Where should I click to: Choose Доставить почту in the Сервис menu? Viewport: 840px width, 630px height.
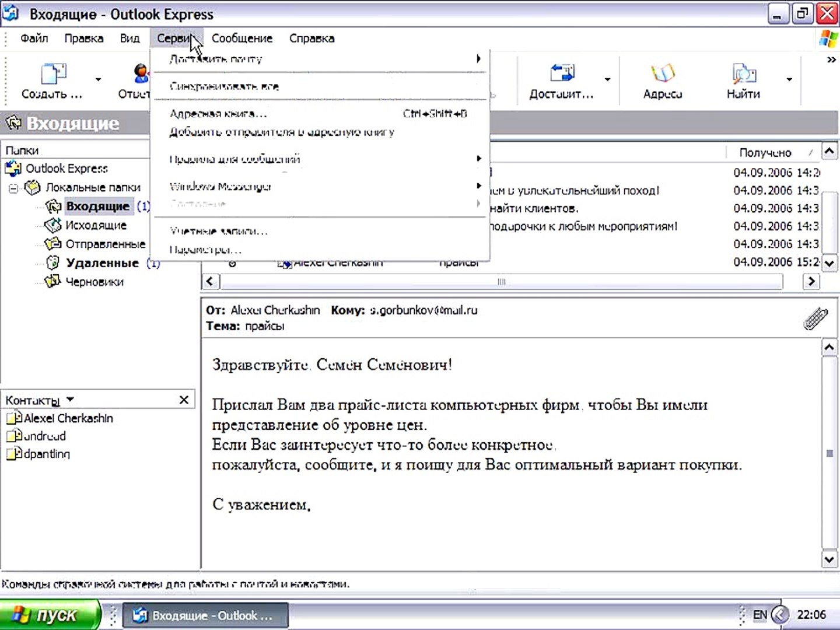click(x=320, y=59)
